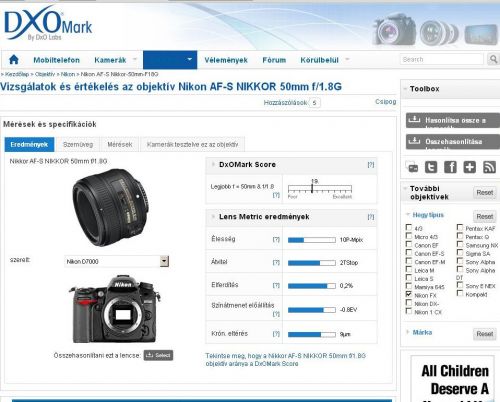
Task: Collapse the DxOMark Score section
Action: click(213, 164)
